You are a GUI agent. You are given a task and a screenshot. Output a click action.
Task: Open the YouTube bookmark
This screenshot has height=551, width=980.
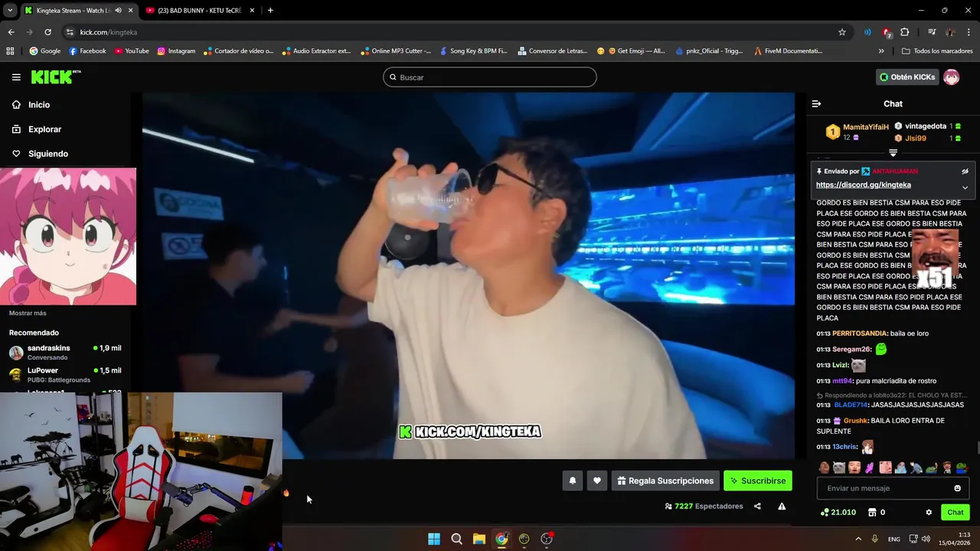pos(132,51)
